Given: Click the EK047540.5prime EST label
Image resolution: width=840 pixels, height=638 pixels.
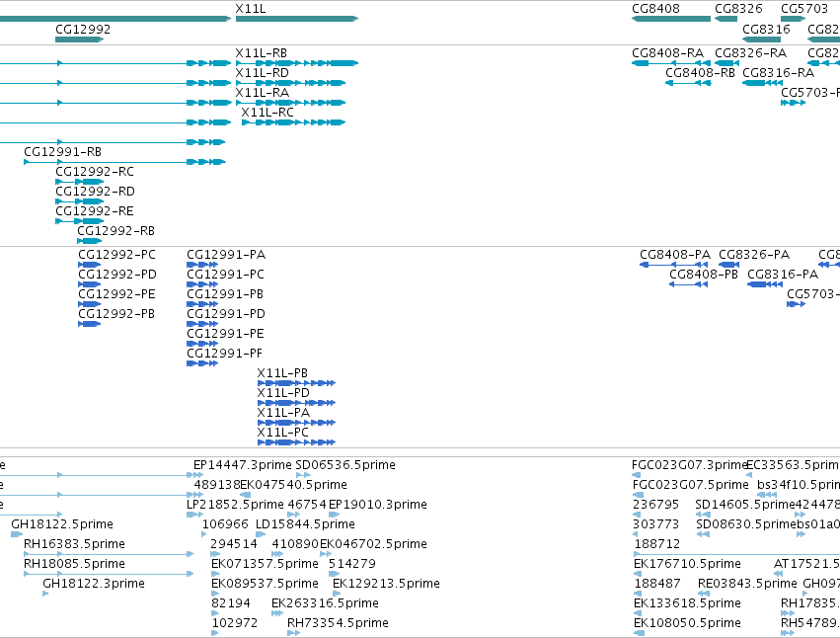Looking at the screenshot, I should 294,485.
